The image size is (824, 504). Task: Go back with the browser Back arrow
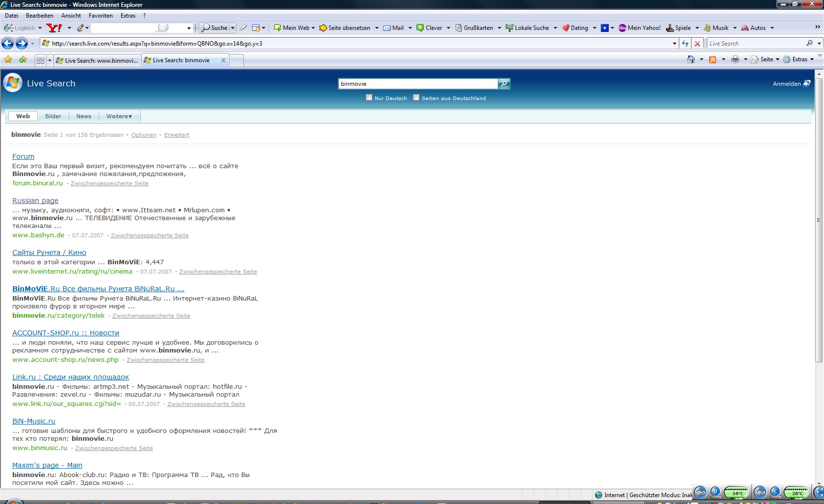pyautogui.click(x=7, y=44)
